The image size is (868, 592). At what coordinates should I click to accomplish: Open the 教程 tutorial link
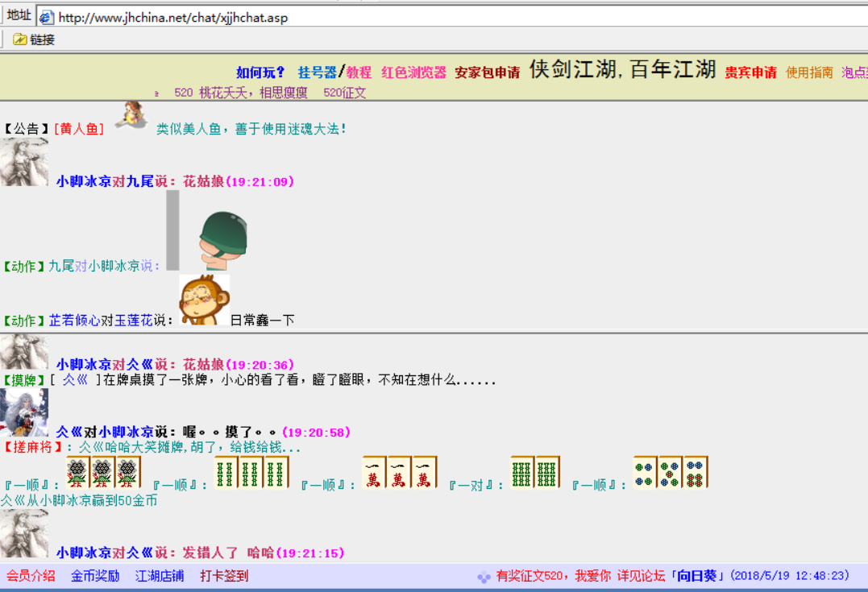[x=359, y=72]
